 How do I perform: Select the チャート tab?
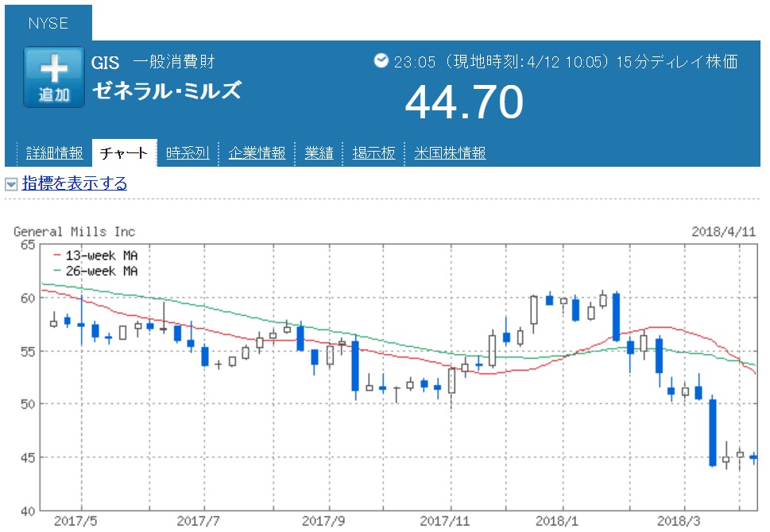(124, 153)
